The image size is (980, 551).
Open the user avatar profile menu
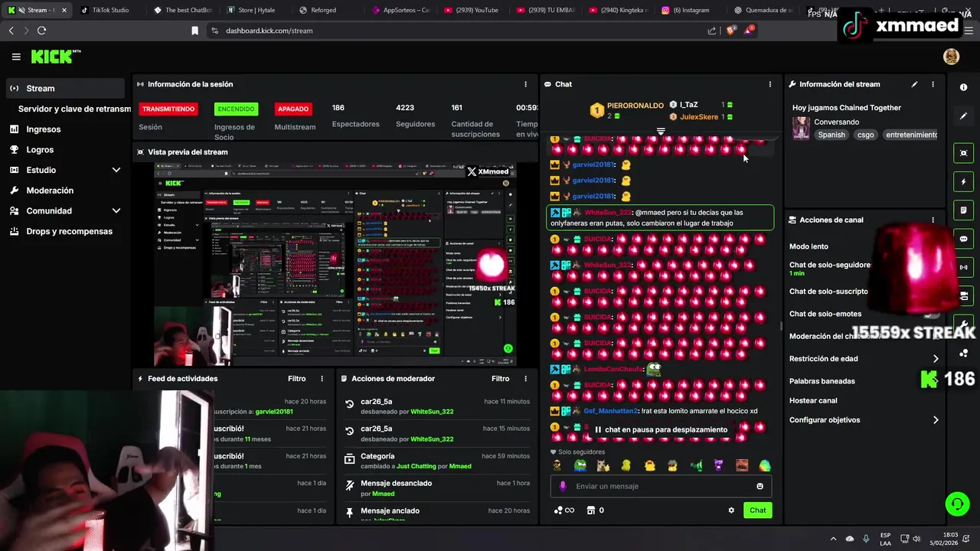point(952,57)
